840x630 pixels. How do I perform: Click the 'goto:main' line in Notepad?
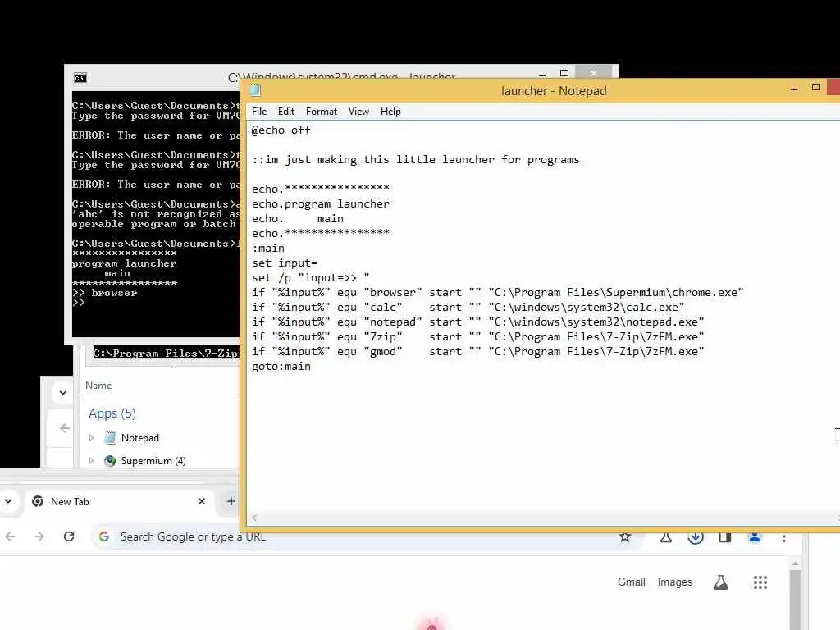click(281, 367)
